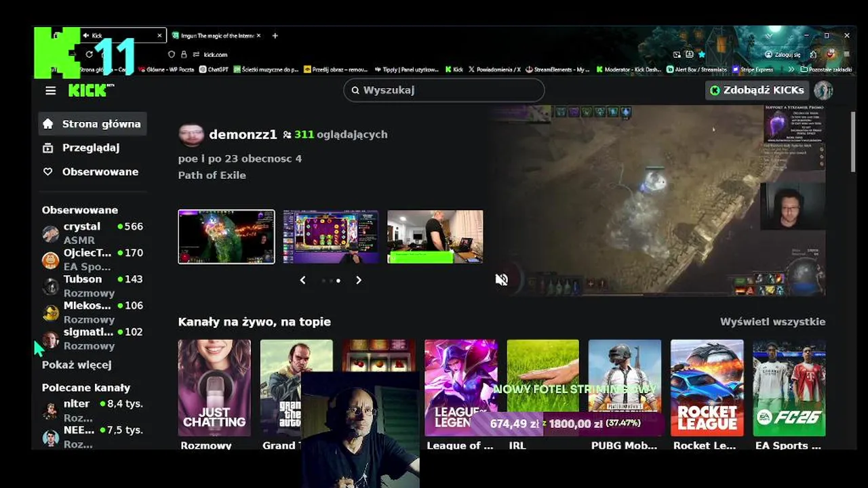868x488 pixels.
Task: Click the site lock icon
Action: [184, 54]
